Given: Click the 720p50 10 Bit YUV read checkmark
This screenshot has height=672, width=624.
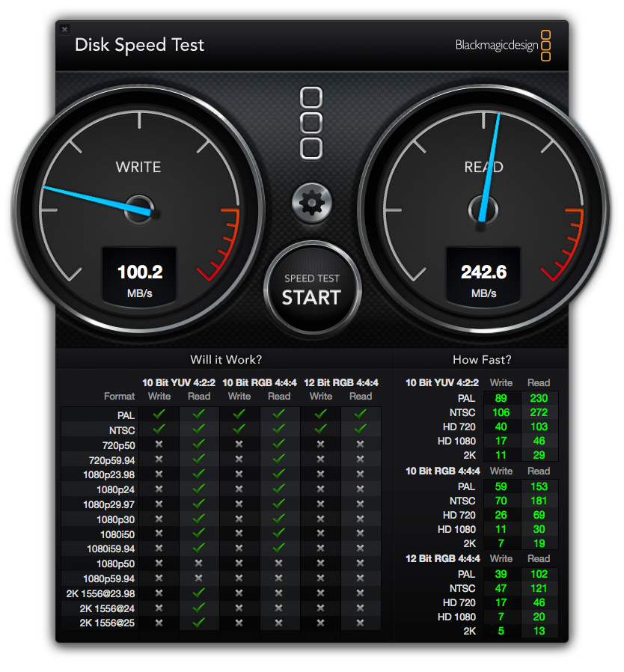Looking at the screenshot, I should 198,444.
